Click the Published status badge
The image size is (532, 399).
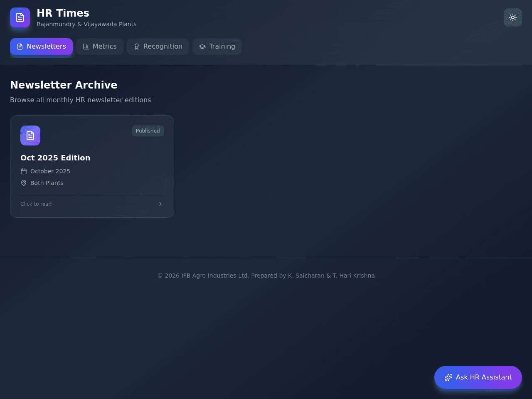click(x=148, y=131)
